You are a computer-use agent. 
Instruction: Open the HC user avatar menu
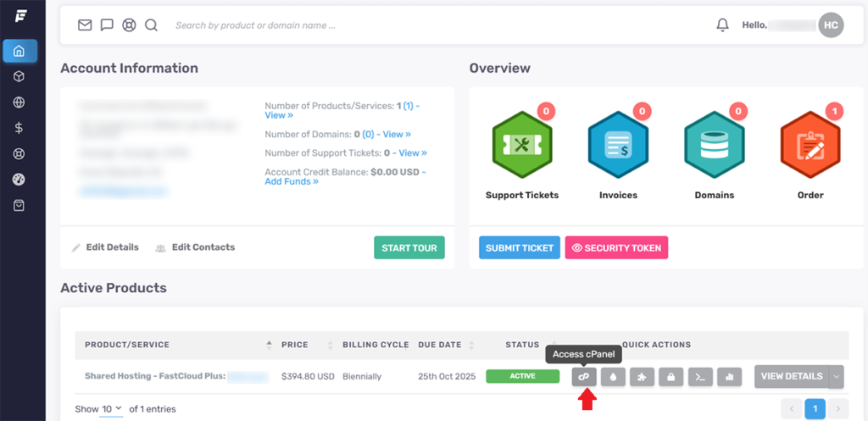click(831, 25)
